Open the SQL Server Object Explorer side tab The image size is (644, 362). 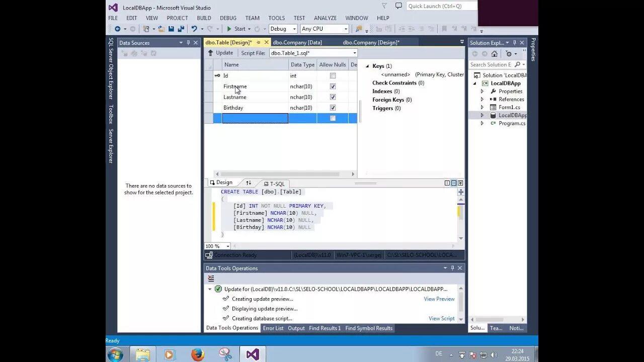[111, 68]
